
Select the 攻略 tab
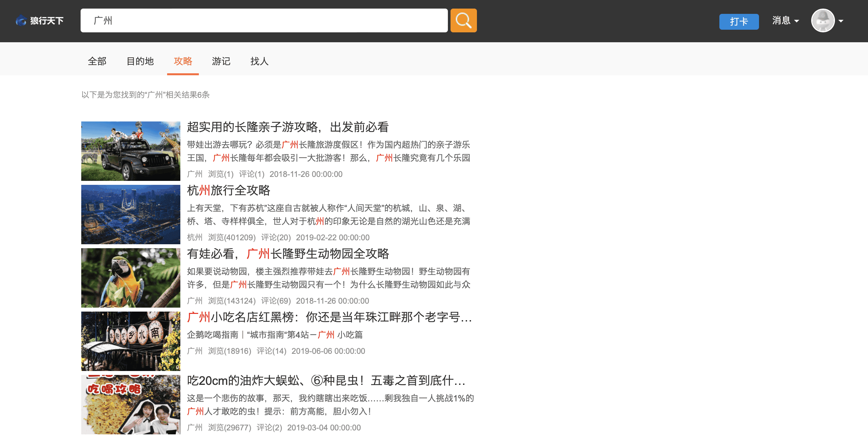(x=183, y=61)
